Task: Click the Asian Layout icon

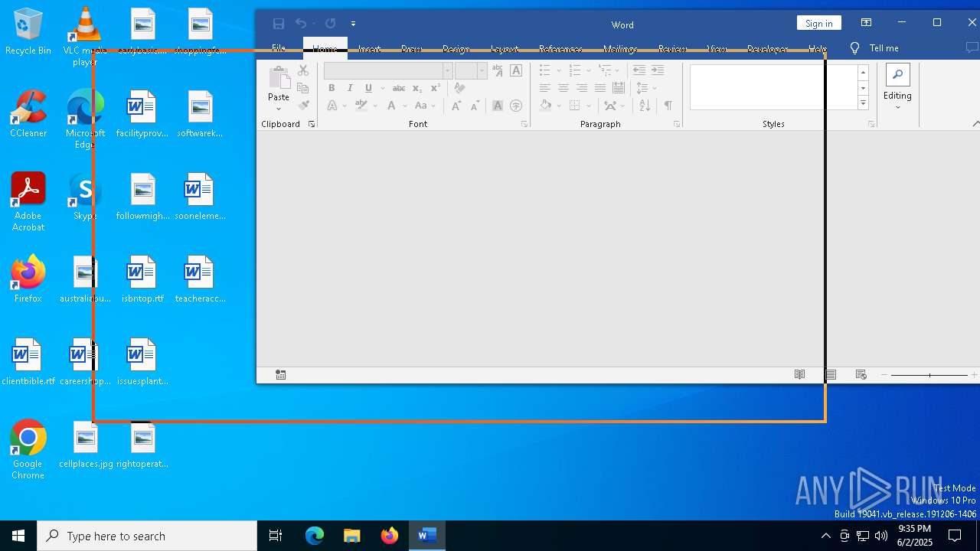Action: (x=610, y=106)
